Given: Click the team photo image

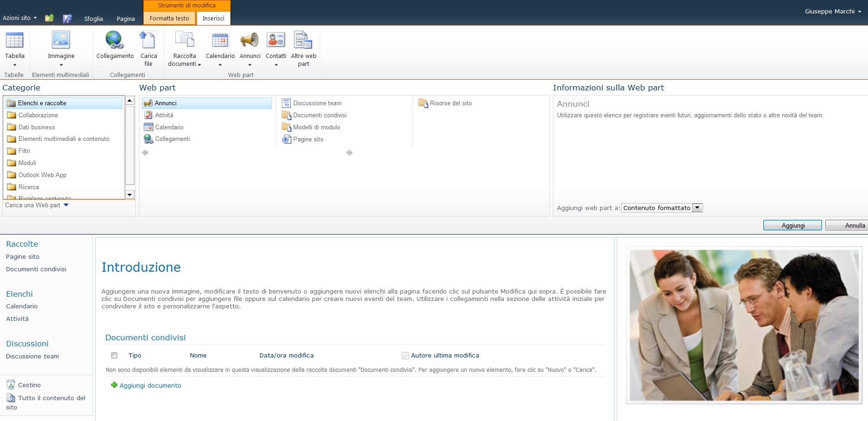Looking at the screenshot, I should click(744, 325).
